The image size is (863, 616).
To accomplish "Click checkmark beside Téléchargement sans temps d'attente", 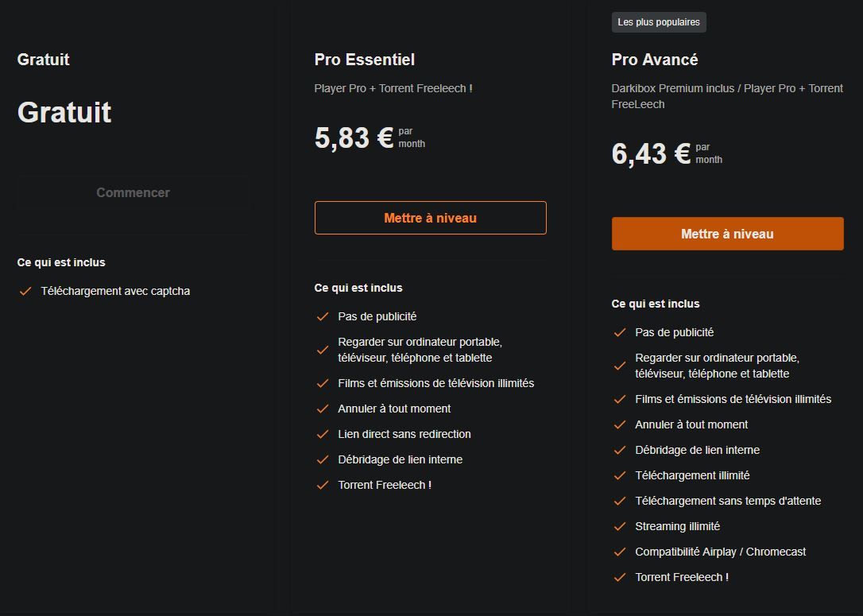I will [620, 501].
